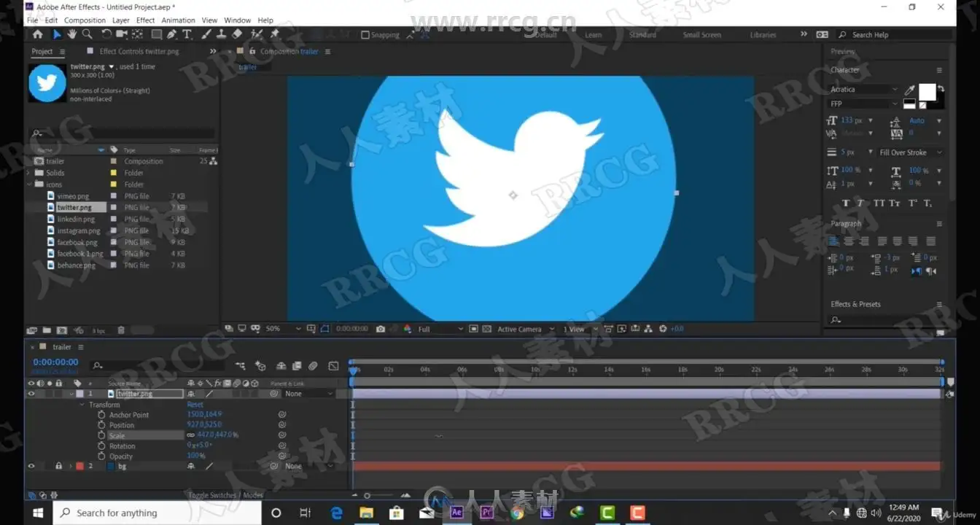Click the twitter.png thumbnail in Project panel
This screenshot has height=525, width=980.
[x=47, y=82]
